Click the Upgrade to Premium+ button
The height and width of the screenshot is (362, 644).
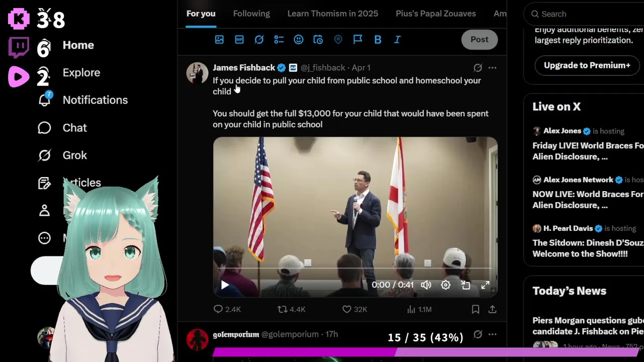587,65
